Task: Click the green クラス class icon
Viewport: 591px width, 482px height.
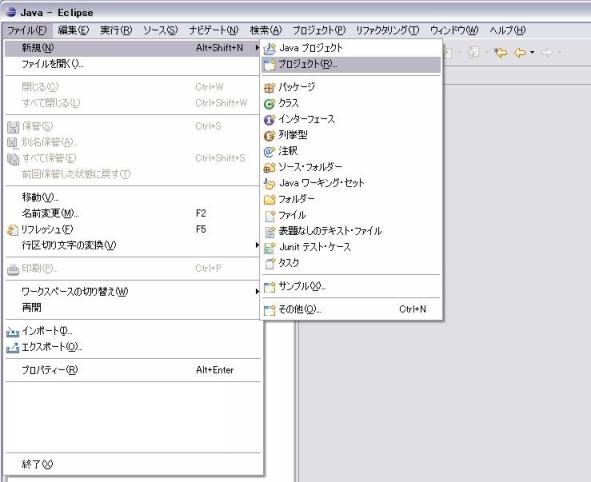Action: (269, 104)
